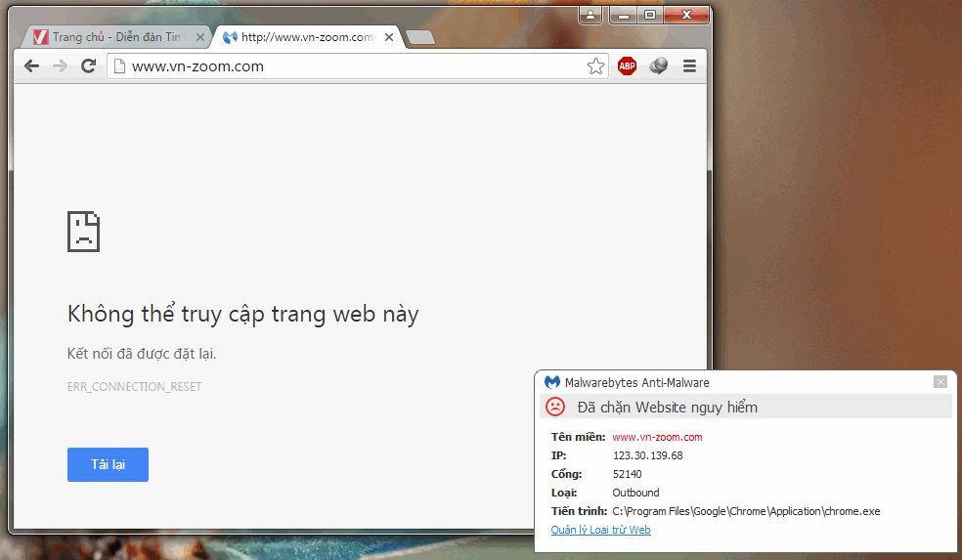Image resolution: width=962 pixels, height=560 pixels.
Task: Switch to Trang chủ - Diễn đàn Tin tab
Action: (116, 37)
